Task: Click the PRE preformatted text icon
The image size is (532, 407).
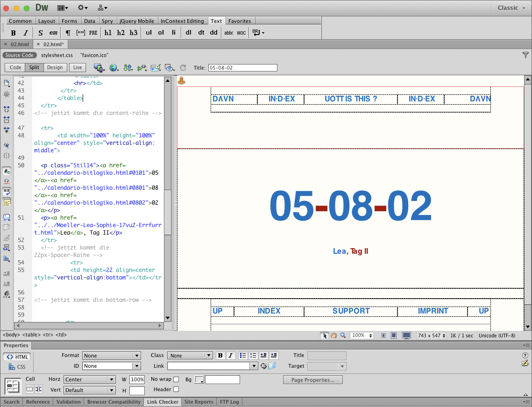Action: (93, 33)
